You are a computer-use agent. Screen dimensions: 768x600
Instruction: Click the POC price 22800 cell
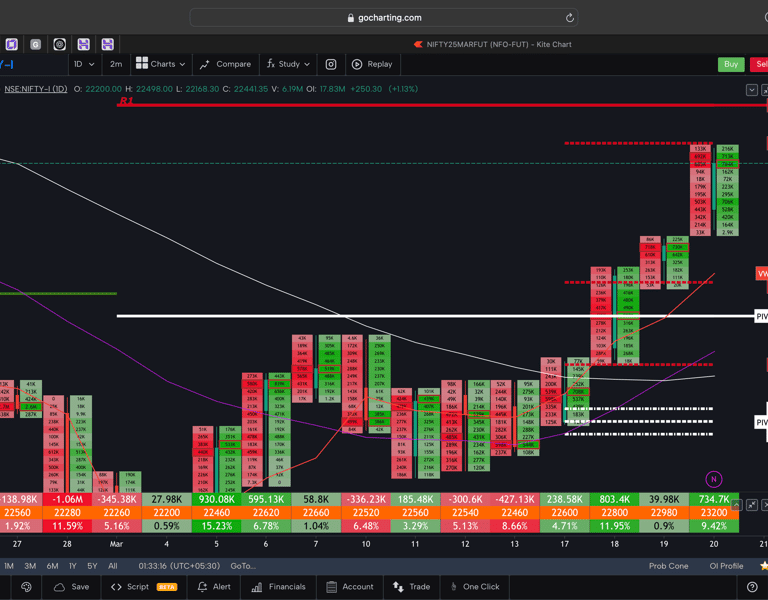[x=614, y=513]
